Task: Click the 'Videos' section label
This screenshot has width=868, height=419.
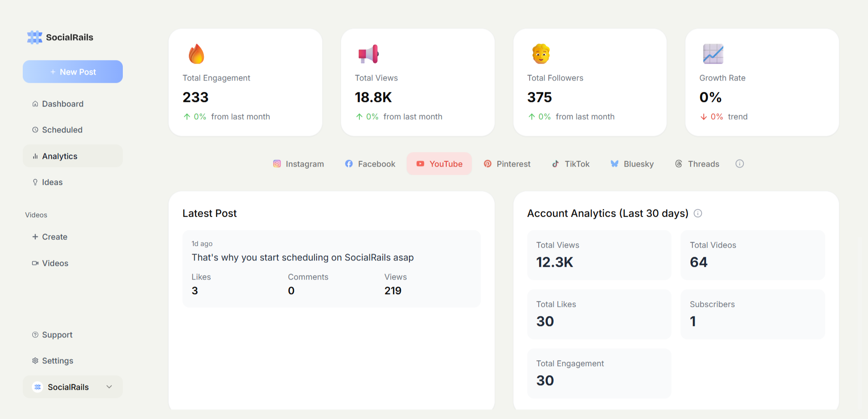Action: click(x=36, y=215)
